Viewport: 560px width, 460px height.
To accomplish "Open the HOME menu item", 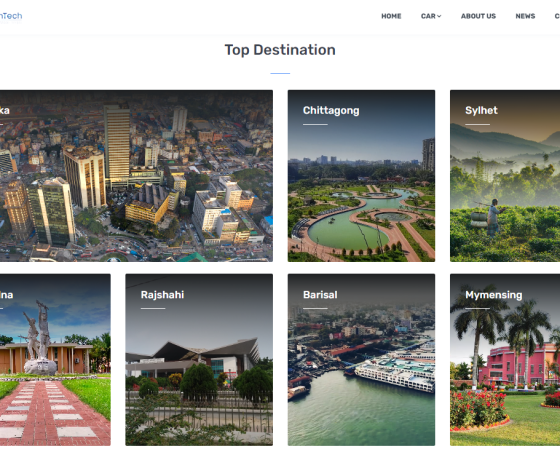I will [391, 16].
